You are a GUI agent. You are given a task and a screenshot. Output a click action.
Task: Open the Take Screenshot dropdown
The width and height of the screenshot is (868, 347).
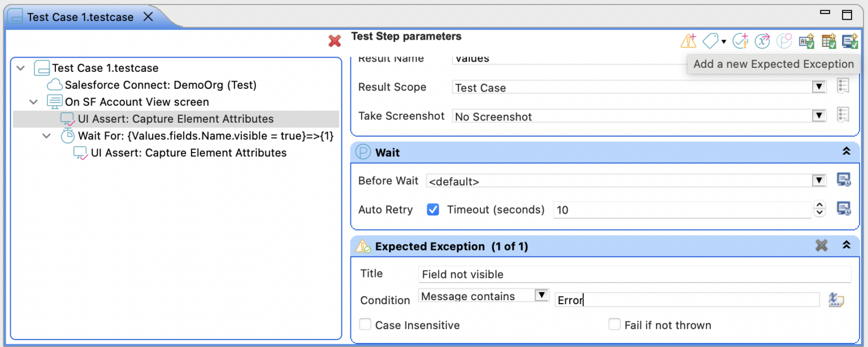(818, 116)
